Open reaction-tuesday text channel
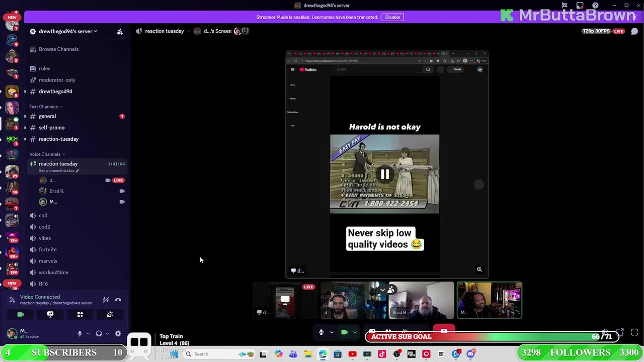This screenshot has width=644, height=362. click(58, 139)
